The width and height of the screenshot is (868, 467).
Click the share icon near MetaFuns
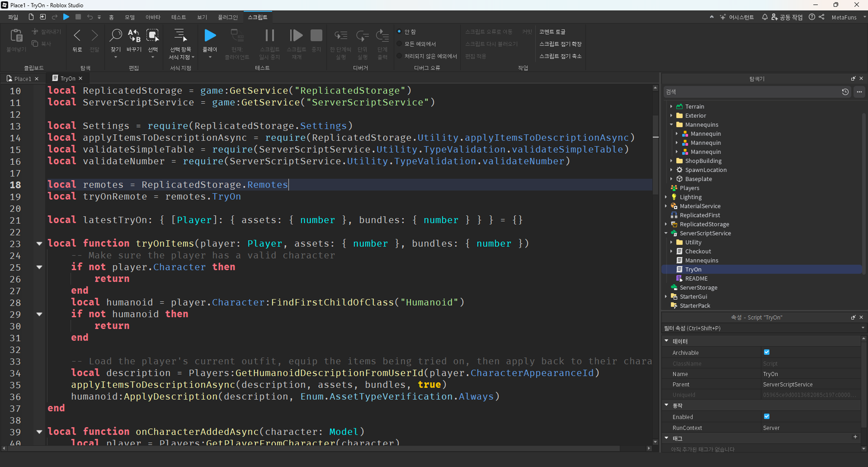(821, 17)
